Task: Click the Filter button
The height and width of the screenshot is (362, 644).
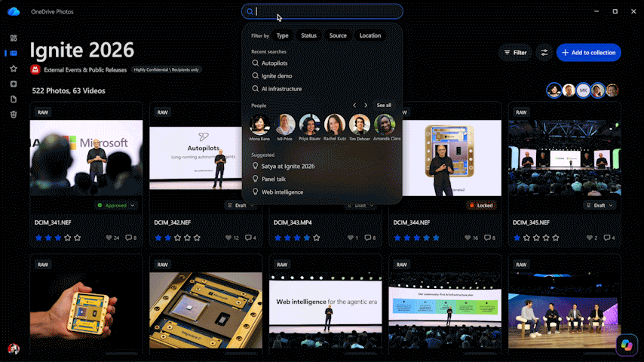Action: tap(516, 53)
